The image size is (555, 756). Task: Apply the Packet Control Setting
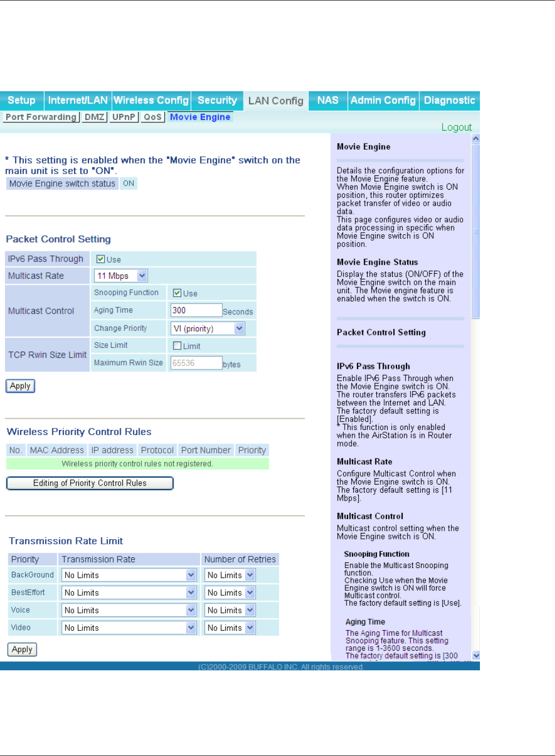pyautogui.click(x=21, y=386)
